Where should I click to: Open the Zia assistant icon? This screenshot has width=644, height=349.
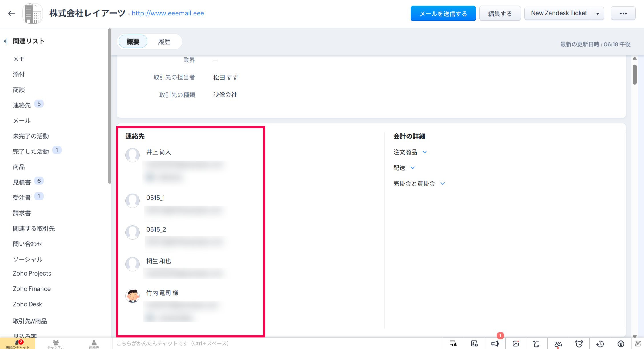[x=558, y=344]
